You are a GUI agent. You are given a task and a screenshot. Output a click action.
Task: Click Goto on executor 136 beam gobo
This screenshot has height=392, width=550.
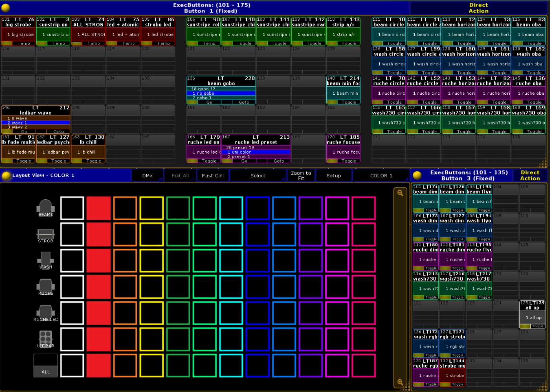244,102
